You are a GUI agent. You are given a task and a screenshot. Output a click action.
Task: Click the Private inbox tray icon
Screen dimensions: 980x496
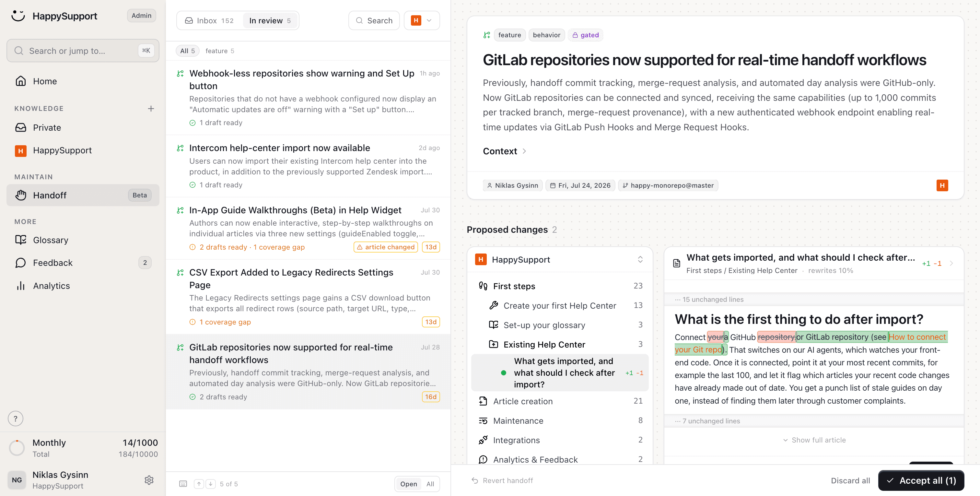tap(20, 127)
